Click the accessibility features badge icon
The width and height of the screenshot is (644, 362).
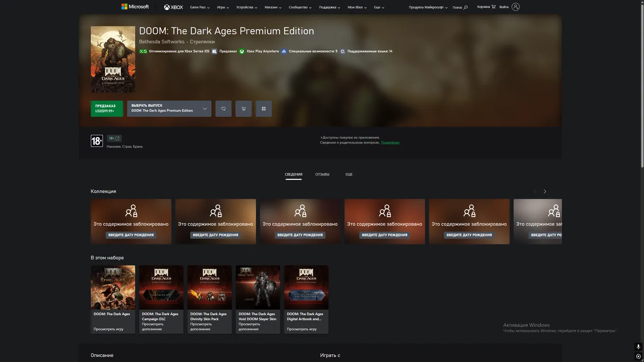(284, 51)
